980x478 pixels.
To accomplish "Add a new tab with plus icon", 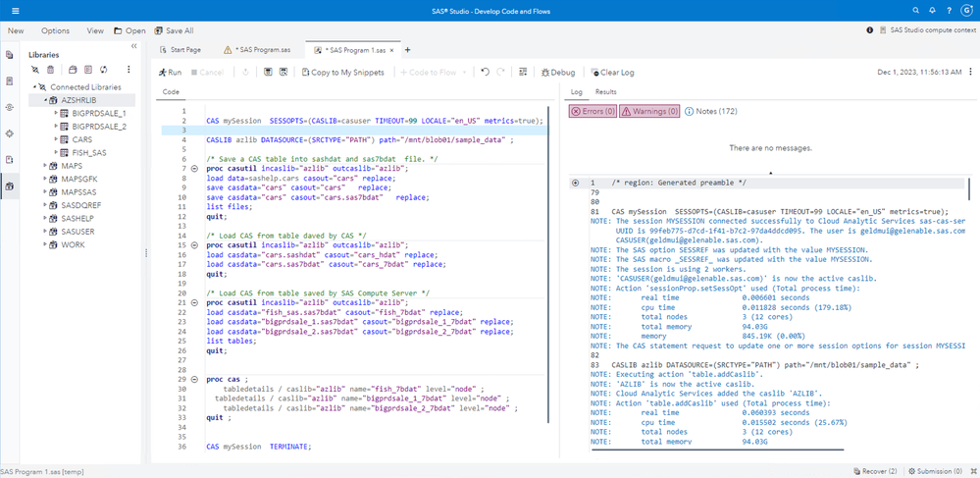I will [408, 49].
